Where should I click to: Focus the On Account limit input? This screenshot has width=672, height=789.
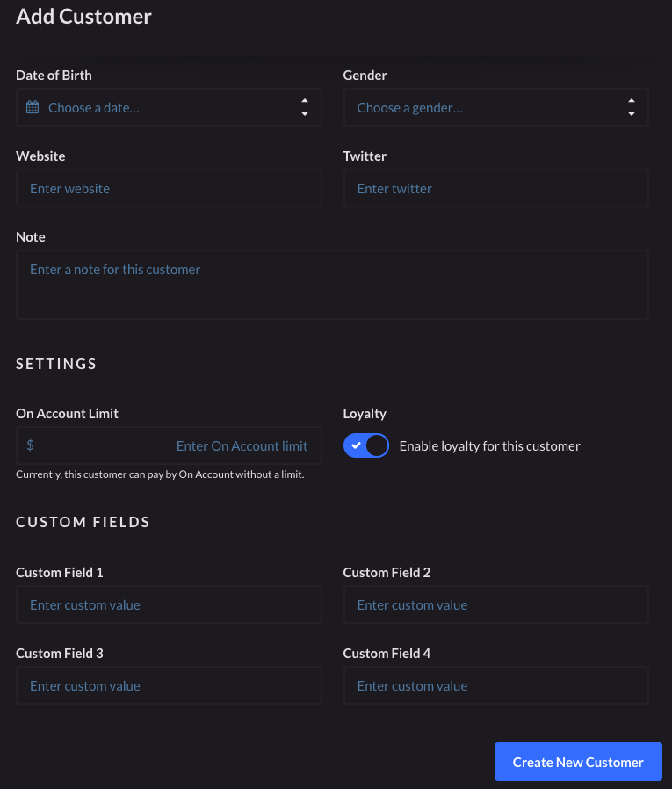tap(169, 445)
